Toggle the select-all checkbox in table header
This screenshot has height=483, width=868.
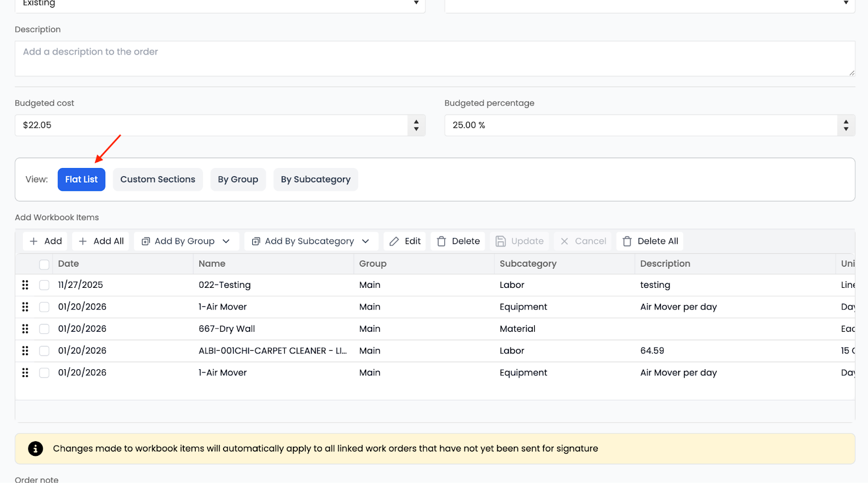click(x=44, y=265)
